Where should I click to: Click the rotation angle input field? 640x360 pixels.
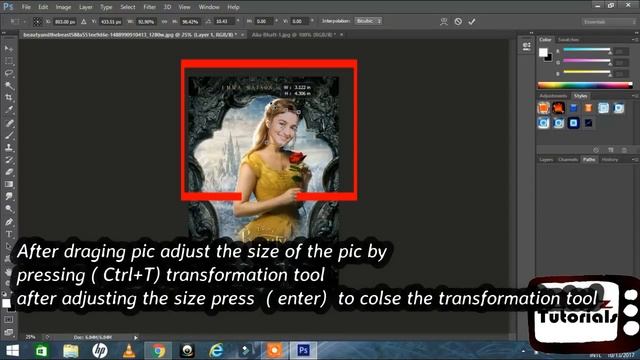tap(224, 21)
